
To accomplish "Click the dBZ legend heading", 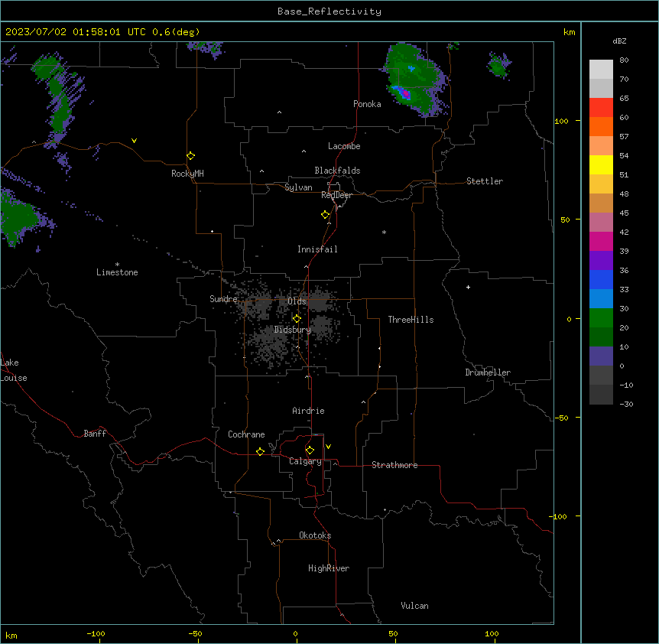I will [619, 41].
